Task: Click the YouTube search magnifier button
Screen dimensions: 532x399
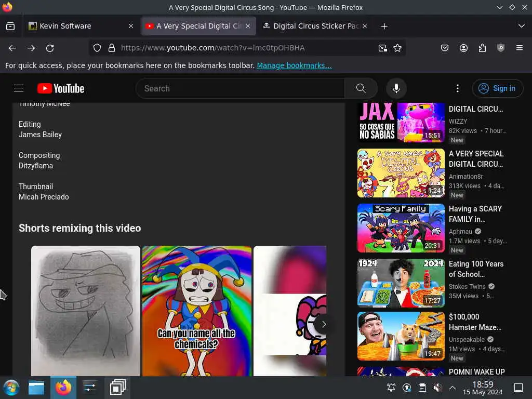Action: click(x=361, y=88)
